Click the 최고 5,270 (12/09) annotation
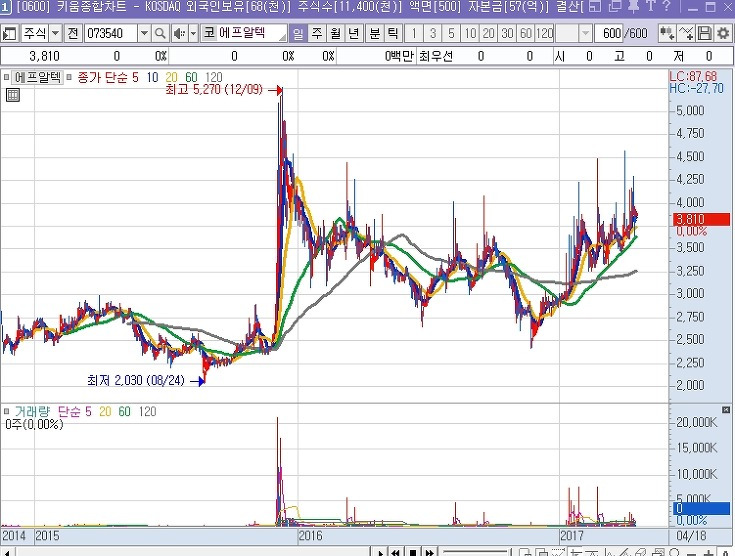Viewport: 735px width, 556px height. point(214,90)
